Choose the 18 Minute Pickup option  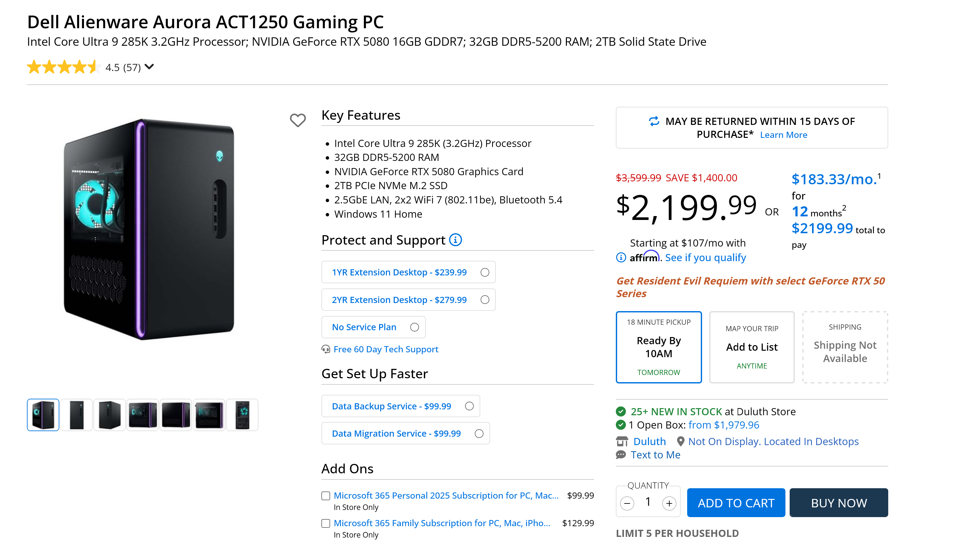point(659,347)
